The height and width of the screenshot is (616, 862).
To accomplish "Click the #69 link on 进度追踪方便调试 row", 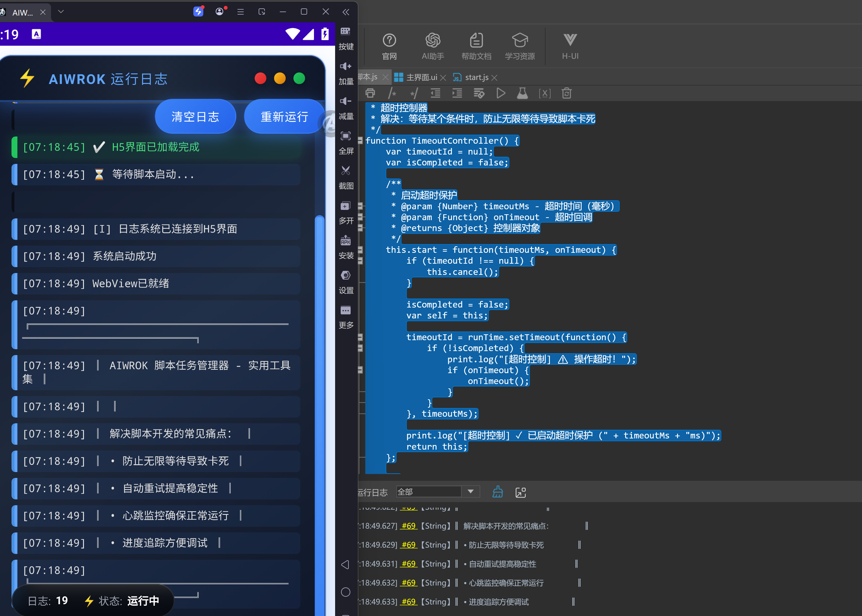I will pyautogui.click(x=409, y=602).
